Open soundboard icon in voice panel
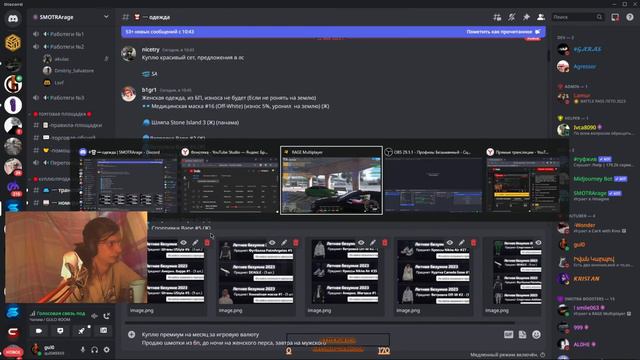 click(103, 331)
